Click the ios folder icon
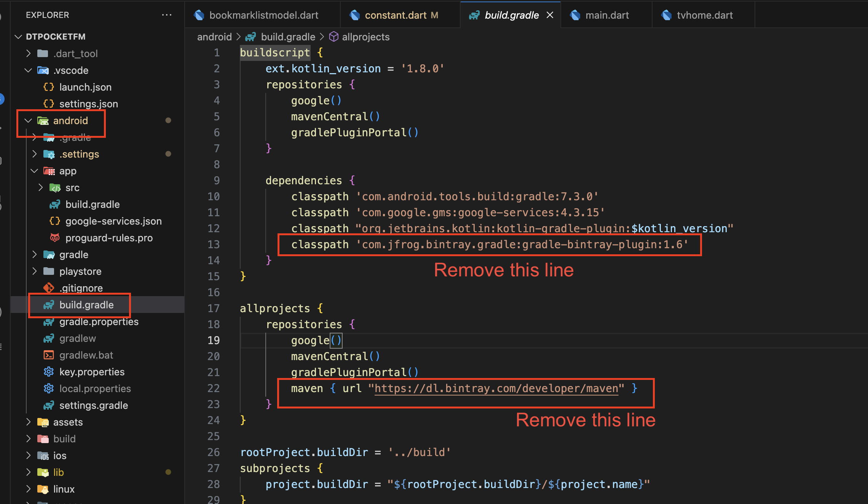Viewport: 868px width, 504px height. pos(43,456)
